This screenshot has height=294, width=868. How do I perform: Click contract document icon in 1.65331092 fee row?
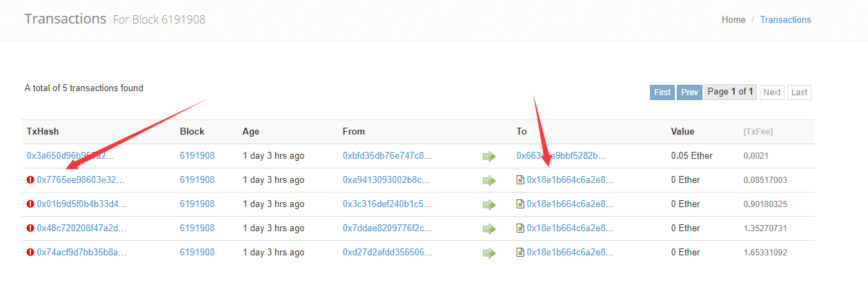coord(520,253)
